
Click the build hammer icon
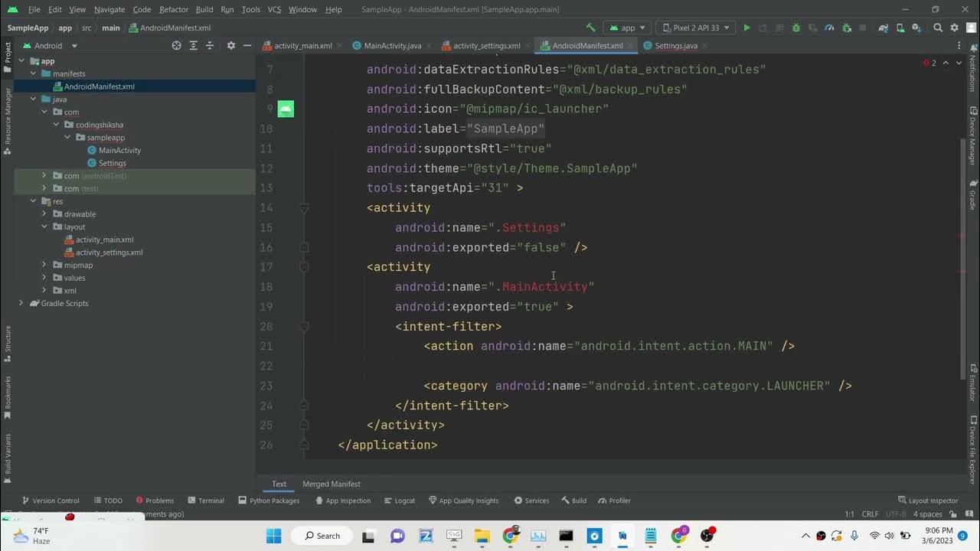pos(590,28)
